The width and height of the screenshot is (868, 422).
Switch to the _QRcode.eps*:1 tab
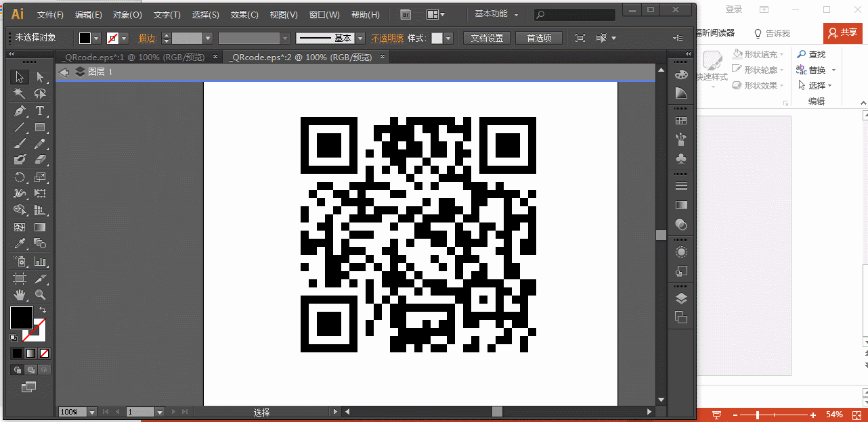[x=133, y=57]
